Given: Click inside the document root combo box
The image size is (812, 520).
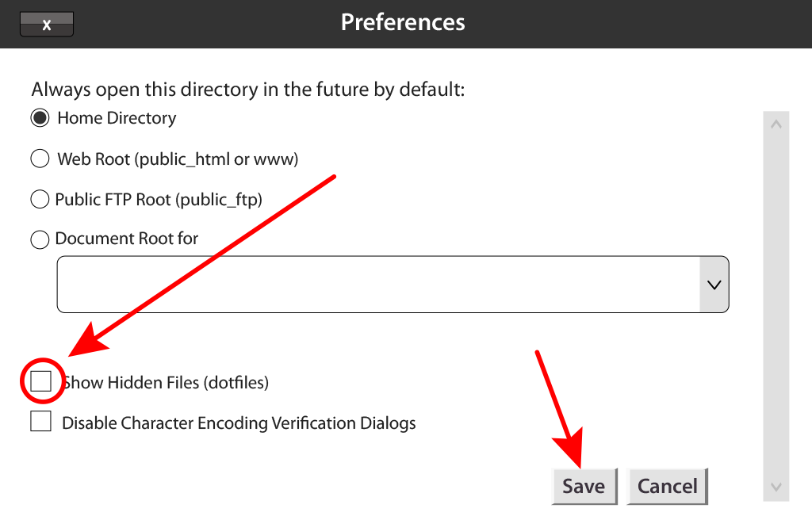Looking at the screenshot, I should [x=377, y=284].
